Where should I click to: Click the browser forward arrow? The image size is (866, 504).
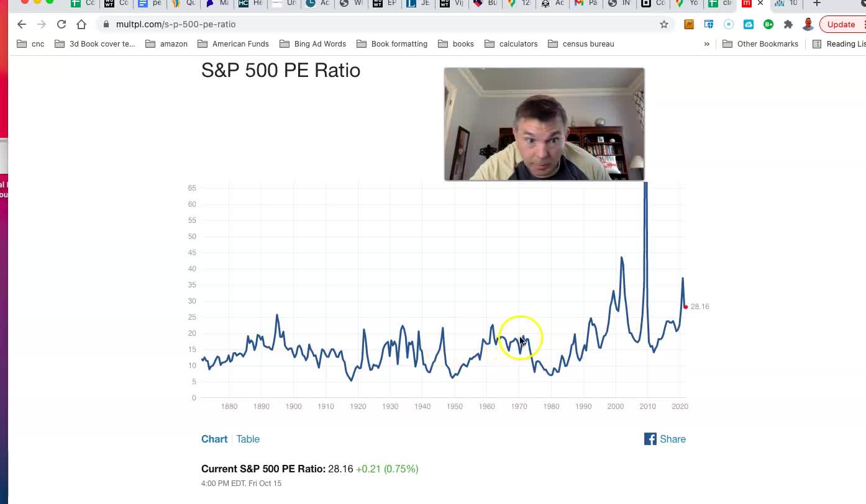click(x=42, y=24)
